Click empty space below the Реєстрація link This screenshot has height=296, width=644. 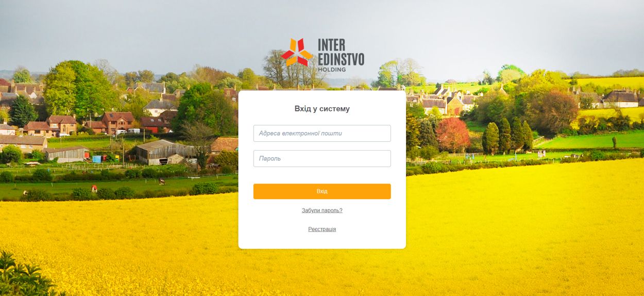(322, 241)
